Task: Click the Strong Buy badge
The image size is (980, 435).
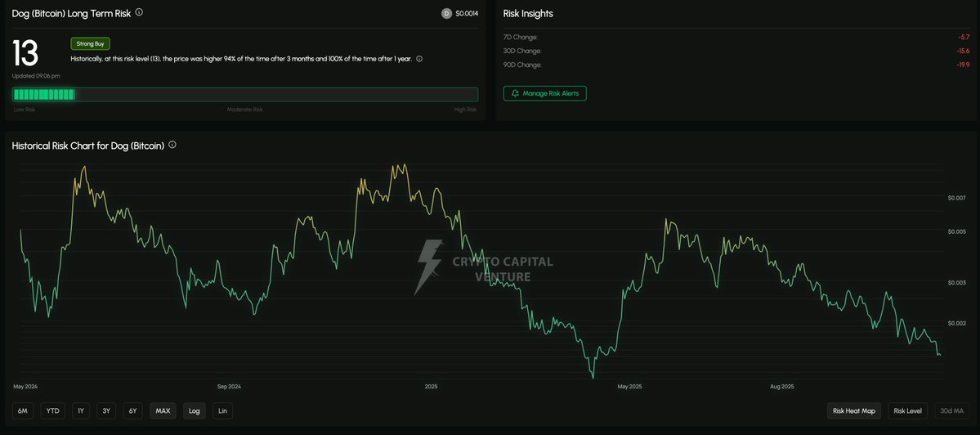Action: [90, 43]
